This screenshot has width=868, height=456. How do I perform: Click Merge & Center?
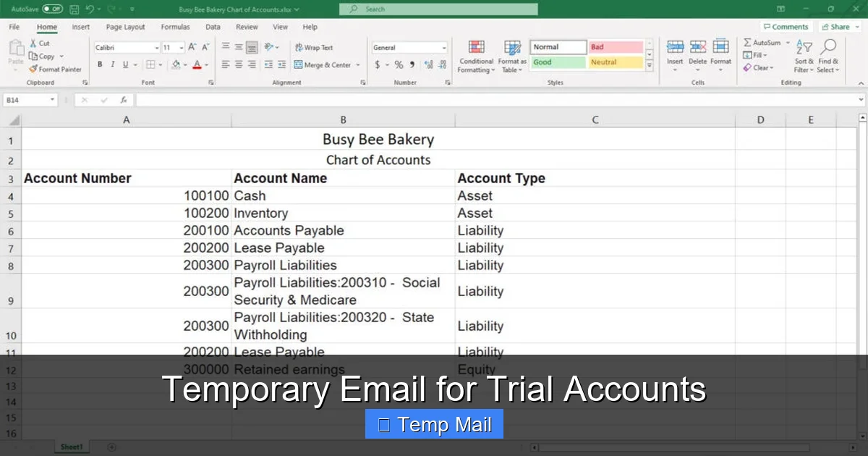(x=322, y=64)
